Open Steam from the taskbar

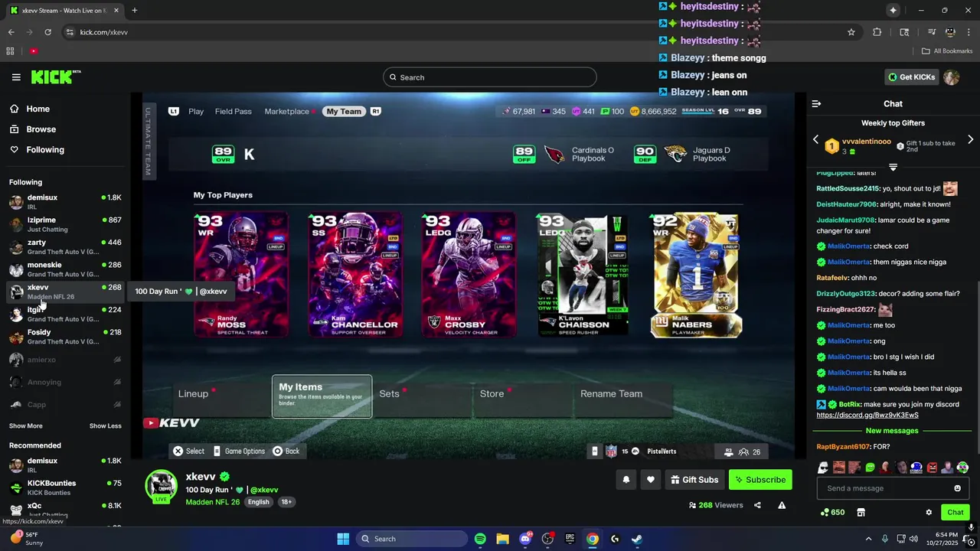[x=637, y=539]
